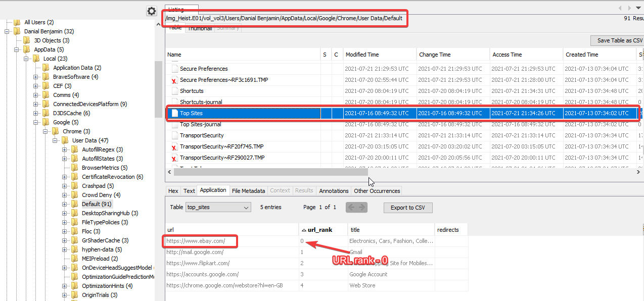This screenshot has width=644, height=301.
Task: Expand the CEF (3) folder node
Action: 36,86
